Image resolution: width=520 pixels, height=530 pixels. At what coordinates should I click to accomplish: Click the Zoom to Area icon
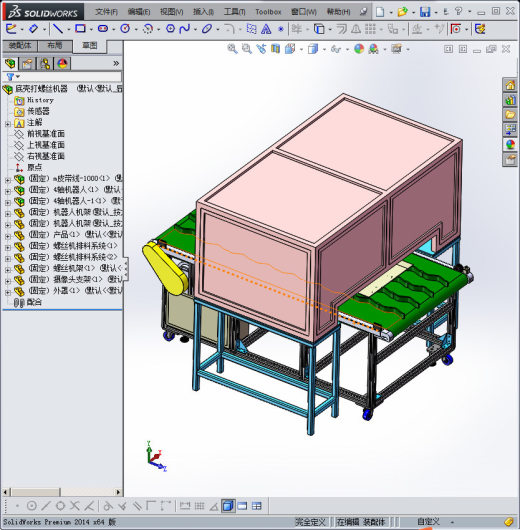(x=247, y=49)
